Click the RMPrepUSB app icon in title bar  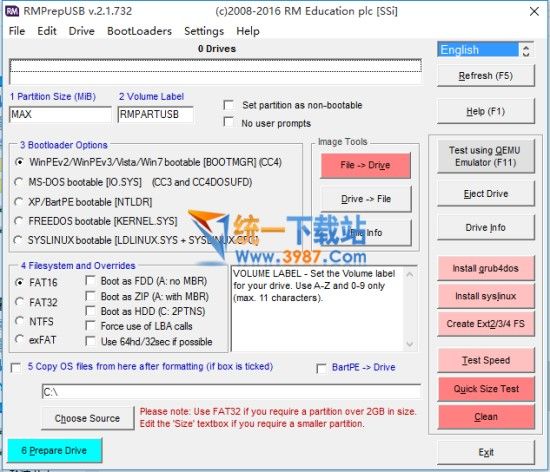[x=12, y=11]
